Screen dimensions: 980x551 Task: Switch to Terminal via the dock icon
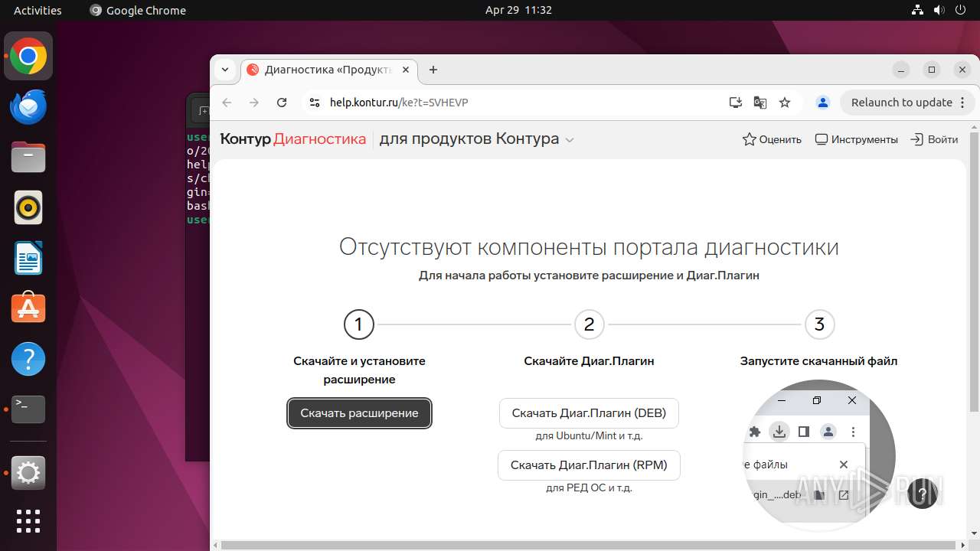pyautogui.click(x=28, y=409)
